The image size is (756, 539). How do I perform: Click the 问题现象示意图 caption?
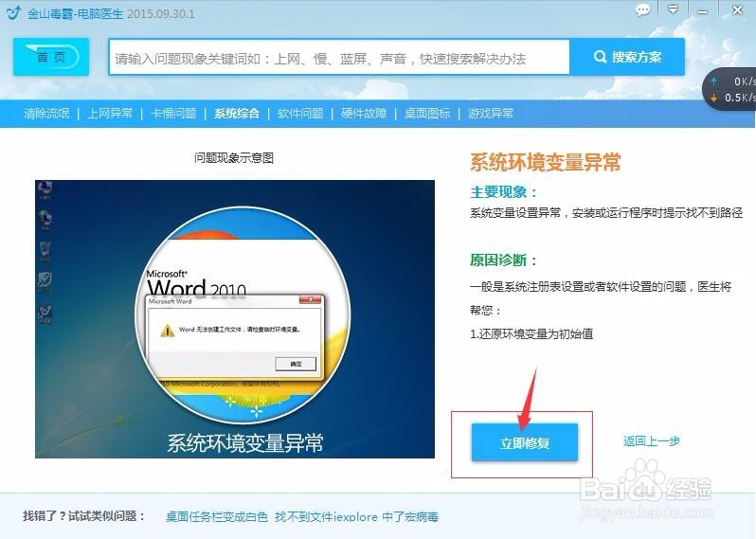[x=234, y=157]
